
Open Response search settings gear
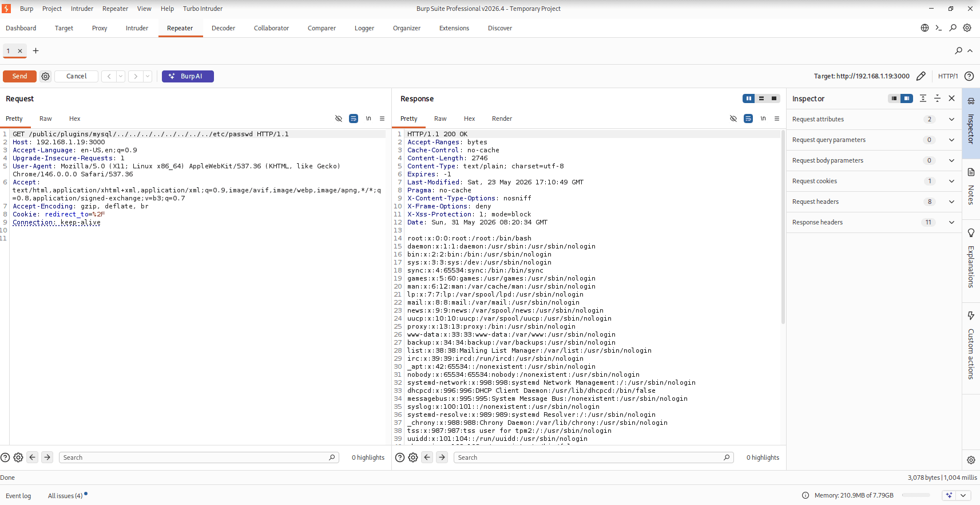413,457
